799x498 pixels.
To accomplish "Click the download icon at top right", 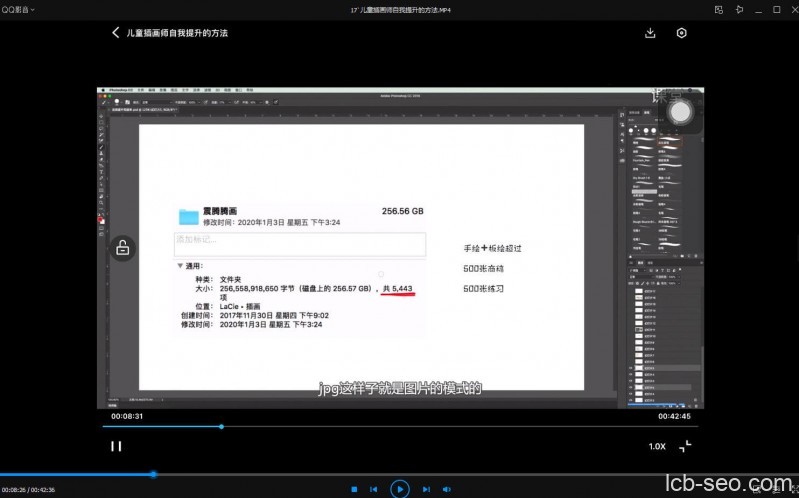I will tap(650, 33).
